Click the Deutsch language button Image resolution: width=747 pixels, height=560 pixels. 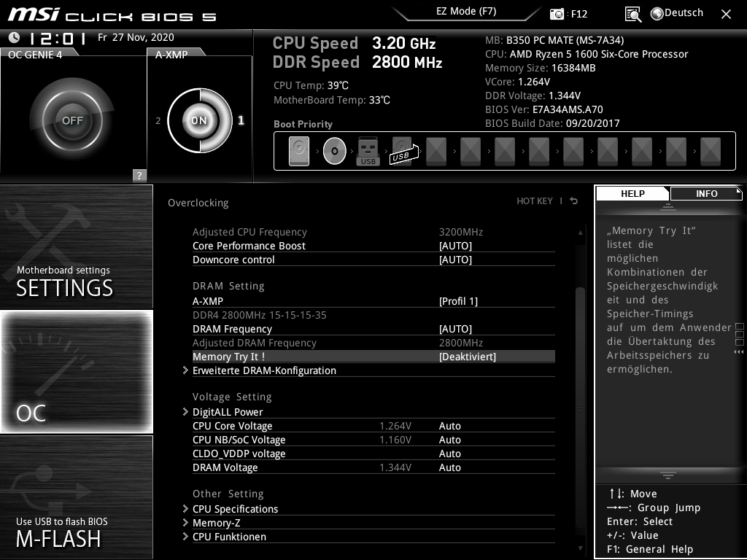point(684,13)
